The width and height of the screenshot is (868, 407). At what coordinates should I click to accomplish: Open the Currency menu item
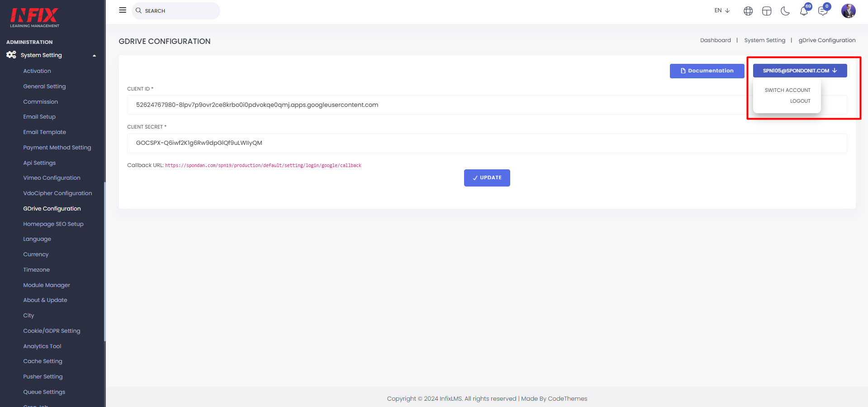36,254
